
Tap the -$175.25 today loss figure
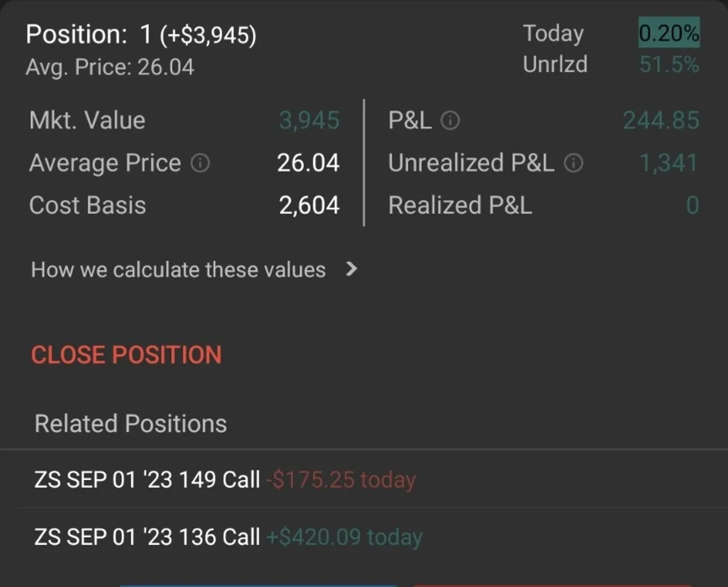point(341,480)
